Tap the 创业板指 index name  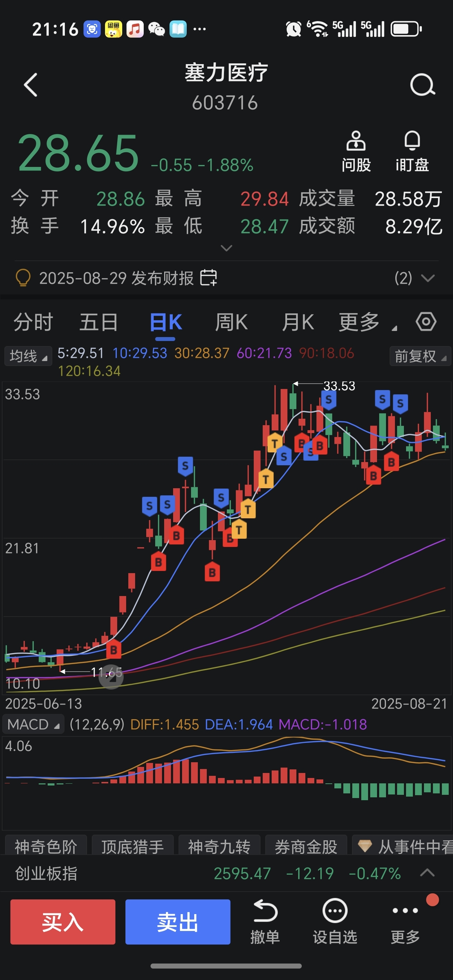46,873
